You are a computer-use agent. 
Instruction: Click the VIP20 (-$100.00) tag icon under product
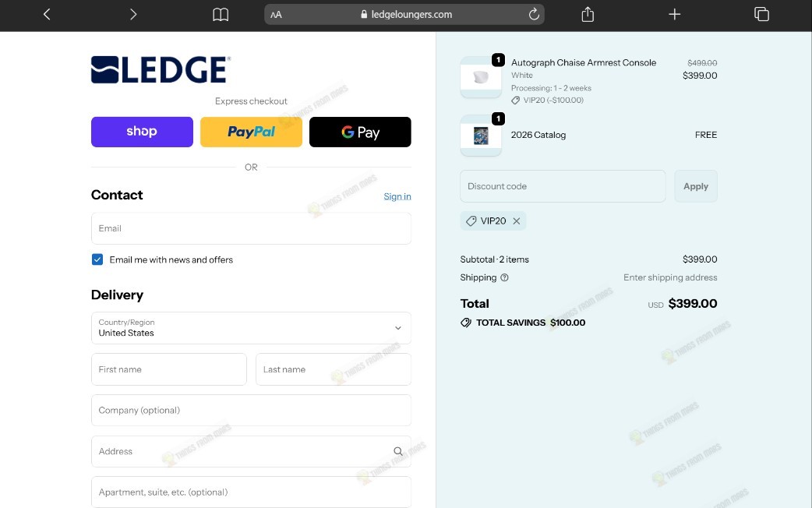pyautogui.click(x=515, y=101)
